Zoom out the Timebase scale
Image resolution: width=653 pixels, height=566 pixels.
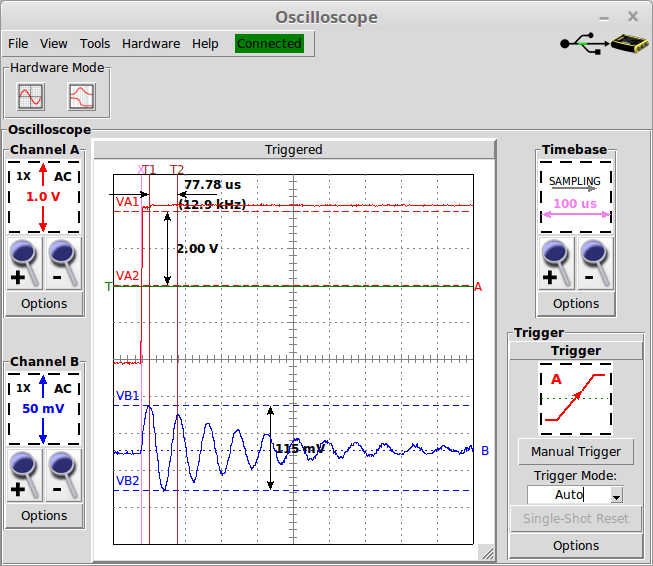pyautogui.click(x=596, y=264)
